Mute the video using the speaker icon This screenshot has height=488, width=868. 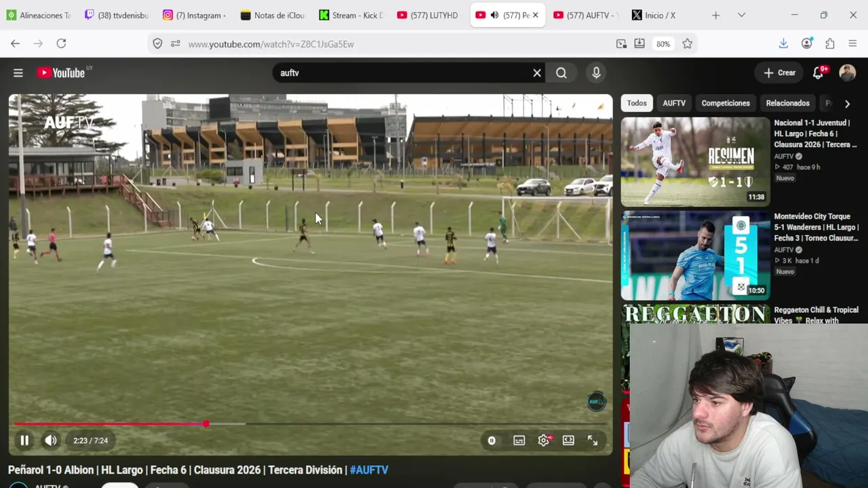click(51, 441)
